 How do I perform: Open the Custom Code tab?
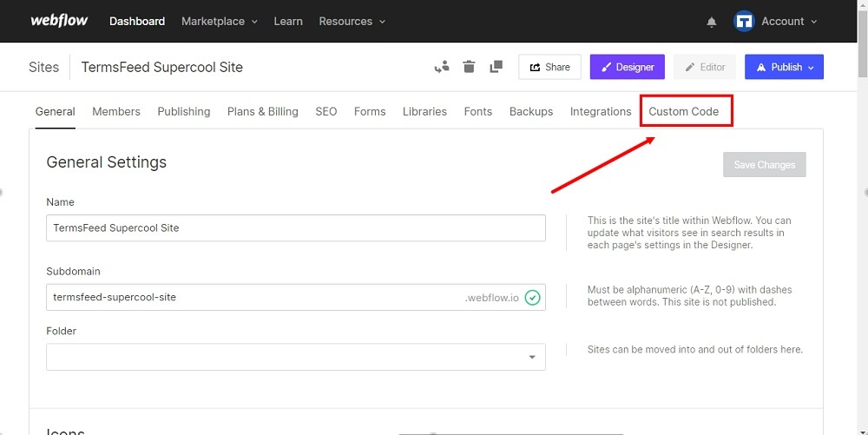pyautogui.click(x=684, y=111)
